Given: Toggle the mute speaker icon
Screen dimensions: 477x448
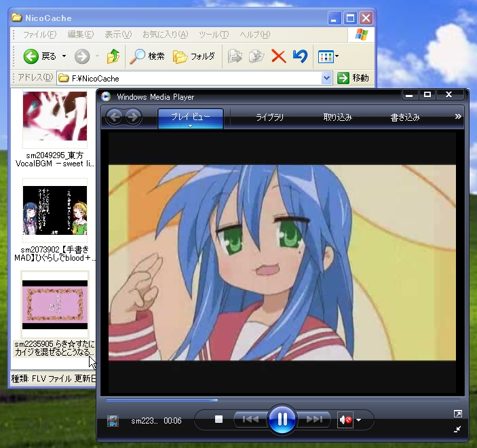Looking at the screenshot, I should [x=345, y=420].
